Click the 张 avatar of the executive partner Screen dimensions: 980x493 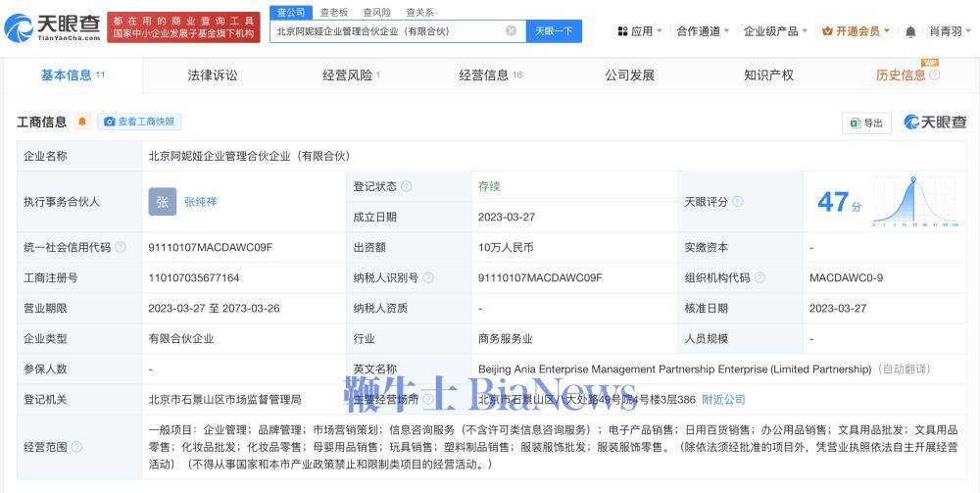click(163, 202)
